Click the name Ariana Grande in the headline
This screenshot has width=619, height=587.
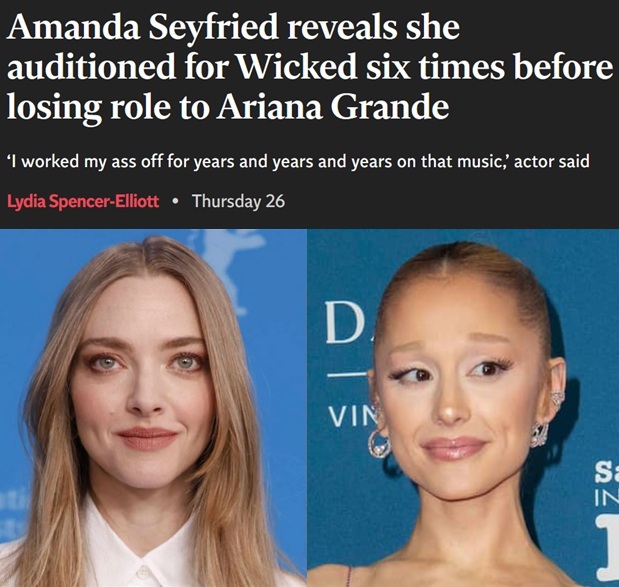click(x=332, y=107)
